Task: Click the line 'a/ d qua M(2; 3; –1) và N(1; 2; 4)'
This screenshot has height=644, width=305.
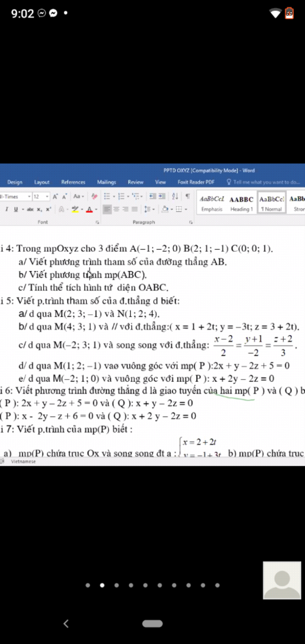Action: [89, 314]
